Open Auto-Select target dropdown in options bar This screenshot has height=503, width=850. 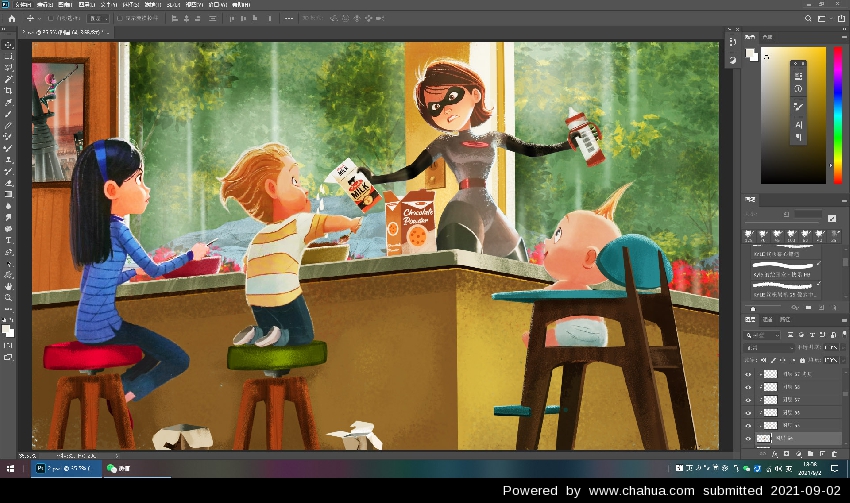(98, 18)
